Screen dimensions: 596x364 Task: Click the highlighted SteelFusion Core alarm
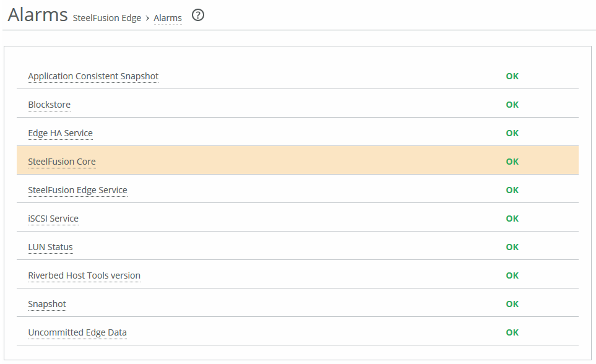coord(62,162)
